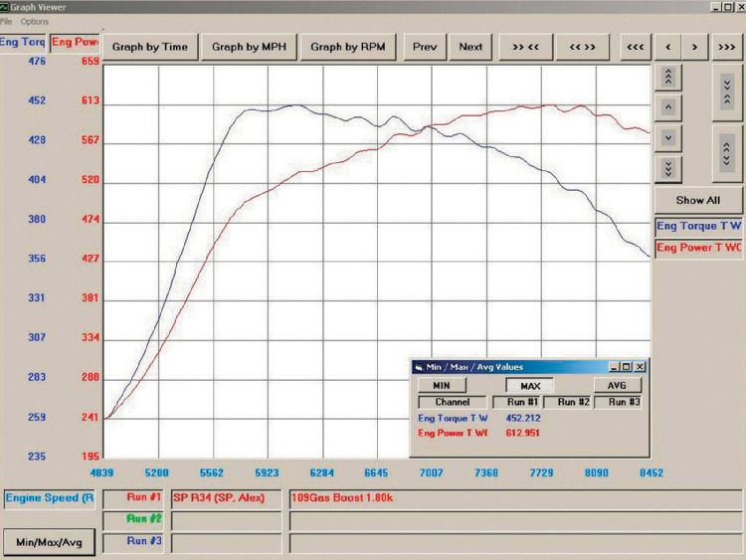Viewport: 746px width, 560px height.
Task: Open the File menu
Action: 6,21
